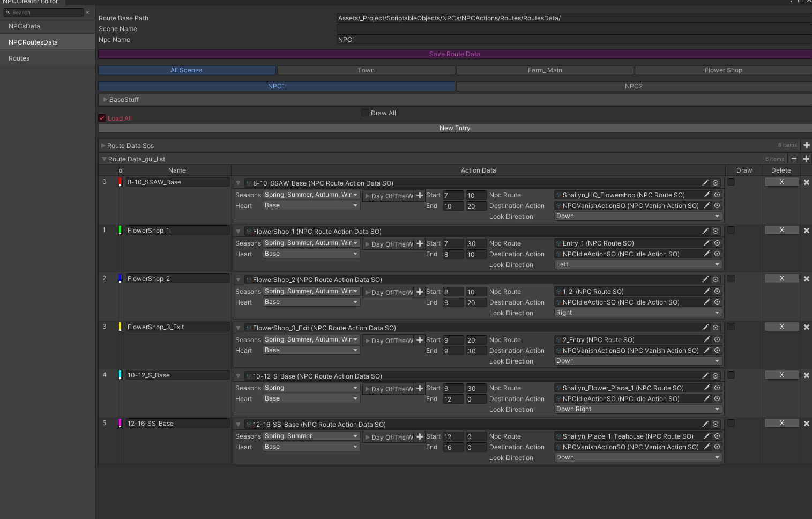The image size is (812, 519).
Task: Add Day Of The Week entry in the 10-12_S_Base row
Action: coord(420,388)
